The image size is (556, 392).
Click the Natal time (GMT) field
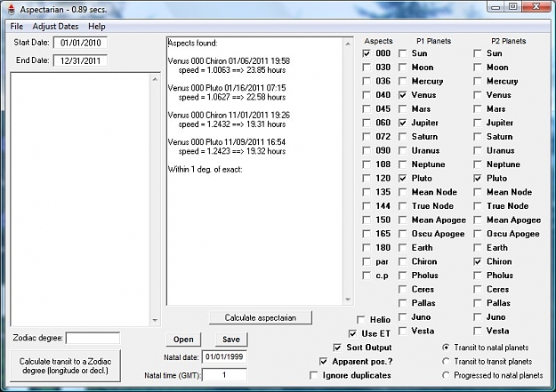[224, 375]
